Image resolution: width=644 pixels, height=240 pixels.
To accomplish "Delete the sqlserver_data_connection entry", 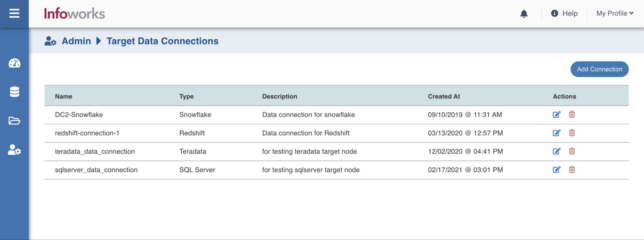I will click(x=572, y=170).
